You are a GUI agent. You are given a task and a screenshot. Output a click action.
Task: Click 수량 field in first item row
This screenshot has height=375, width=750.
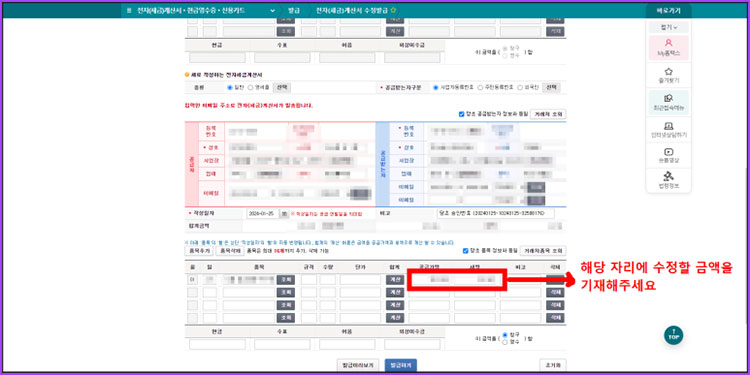(x=328, y=279)
